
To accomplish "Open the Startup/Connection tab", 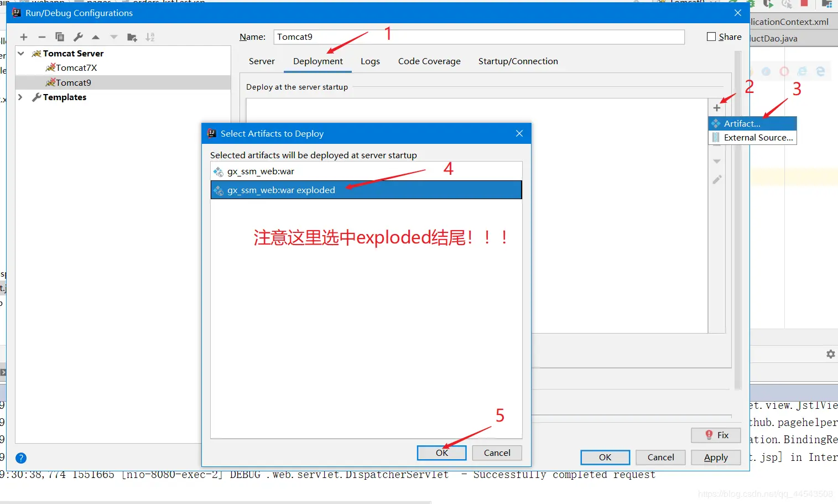I will [518, 61].
